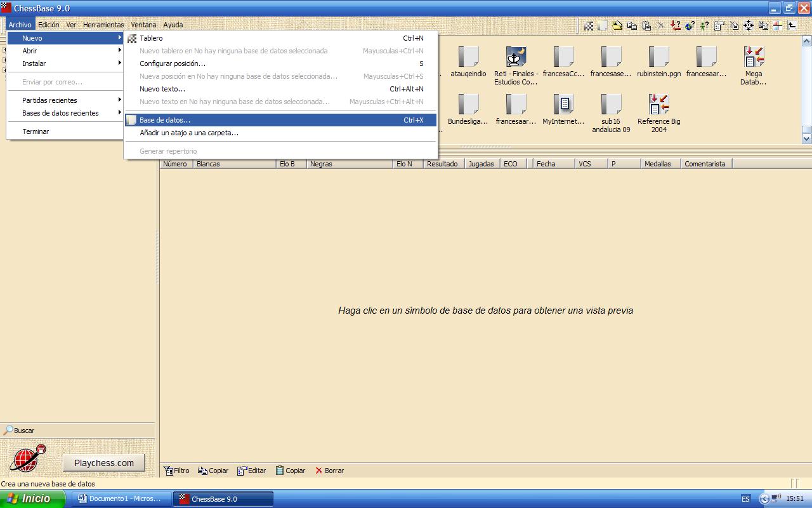Select Terminar in the Archivo menu
Screen dimensions: 812x508
pos(65,131)
